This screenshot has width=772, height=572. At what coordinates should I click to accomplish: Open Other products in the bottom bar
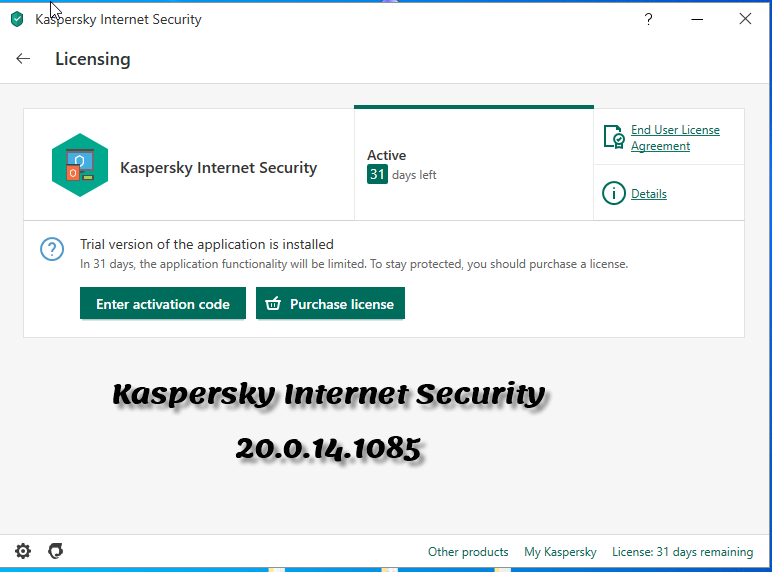coord(468,552)
